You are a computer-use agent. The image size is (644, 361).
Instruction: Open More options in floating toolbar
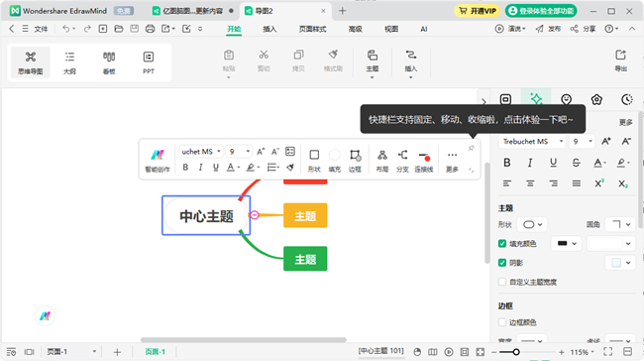point(452,160)
